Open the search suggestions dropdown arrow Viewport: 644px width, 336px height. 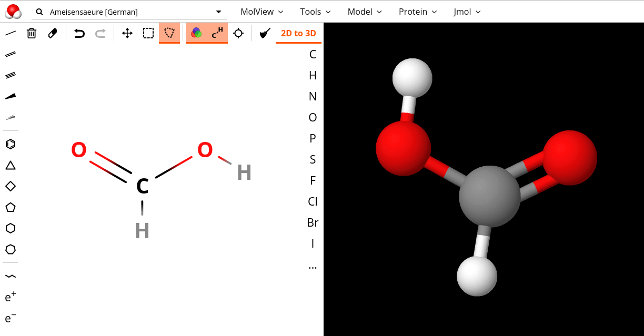click(219, 12)
